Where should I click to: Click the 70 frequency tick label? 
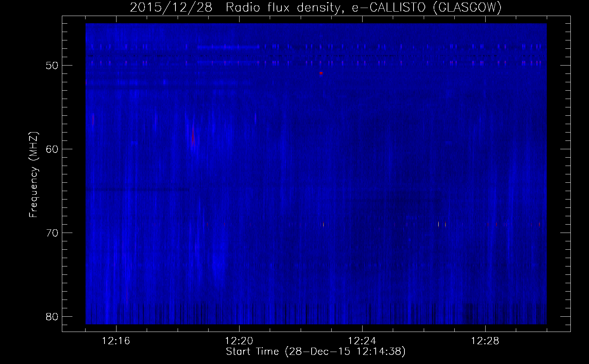point(51,233)
